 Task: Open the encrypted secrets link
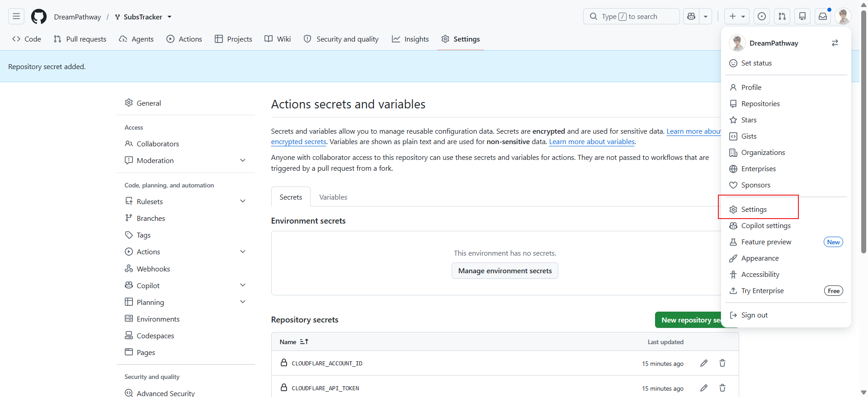(298, 142)
